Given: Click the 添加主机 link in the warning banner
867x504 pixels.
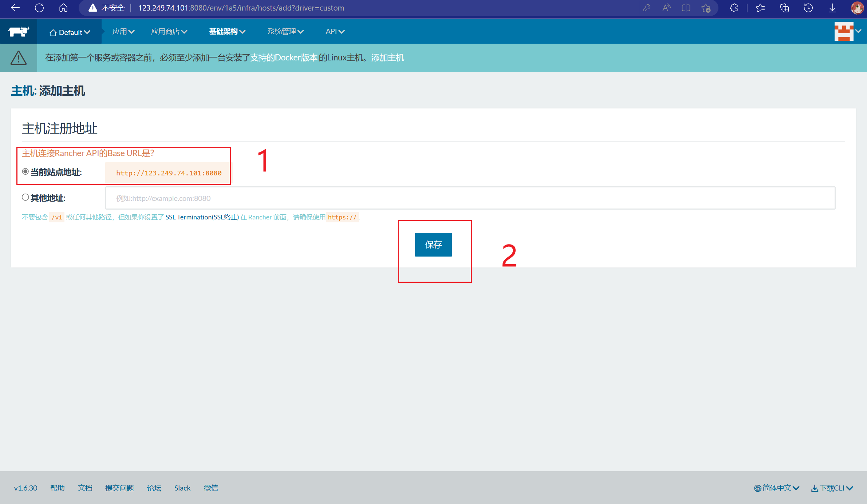Looking at the screenshot, I should click(x=387, y=57).
